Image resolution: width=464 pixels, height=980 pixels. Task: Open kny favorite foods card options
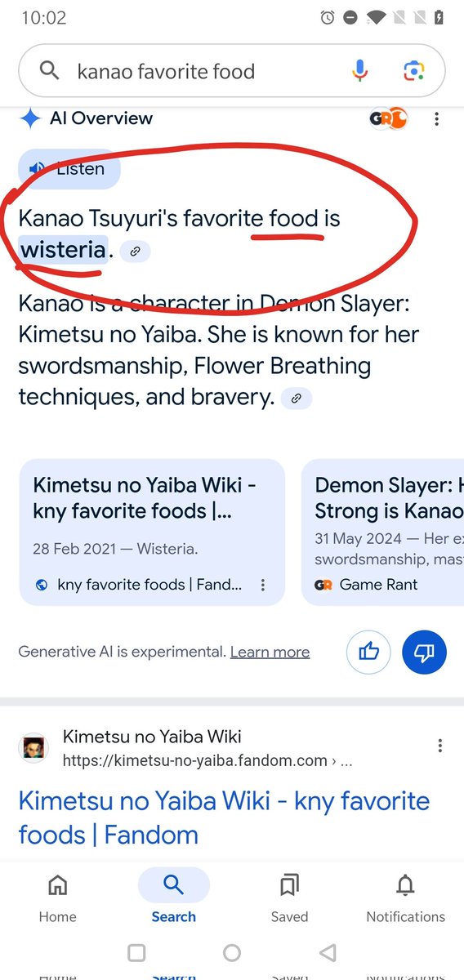(263, 585)
